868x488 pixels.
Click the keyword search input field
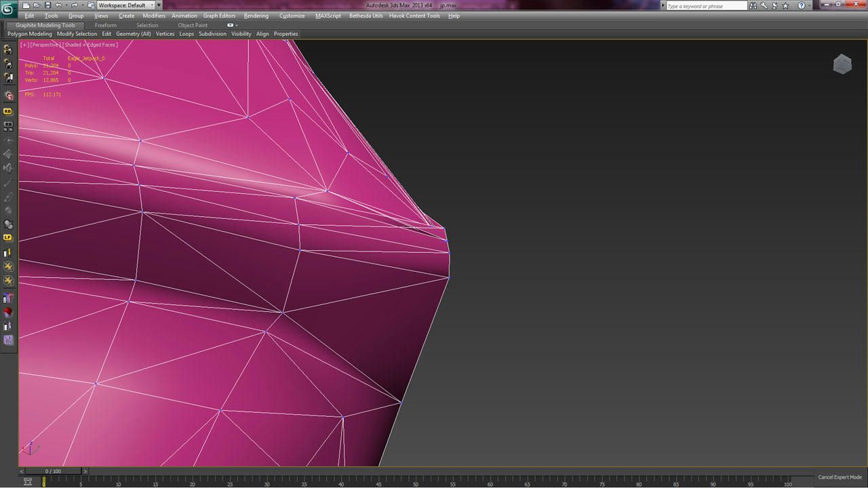point(706,5)
